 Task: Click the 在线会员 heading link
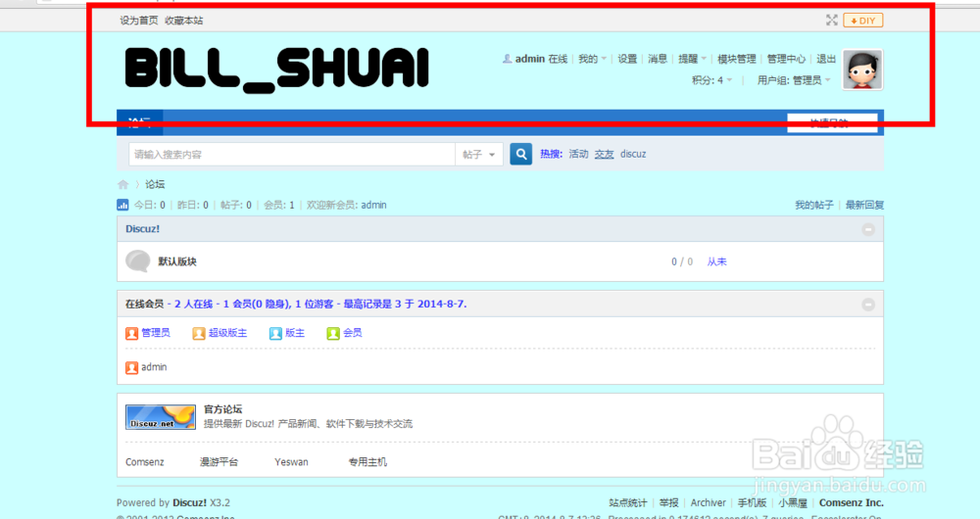click(144, 305)
